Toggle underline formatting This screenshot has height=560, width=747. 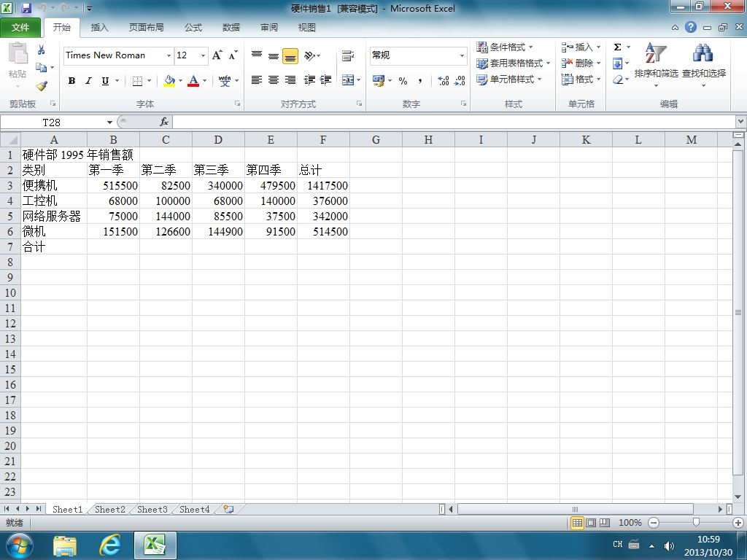pyautogui.click(x=105, y=81)
